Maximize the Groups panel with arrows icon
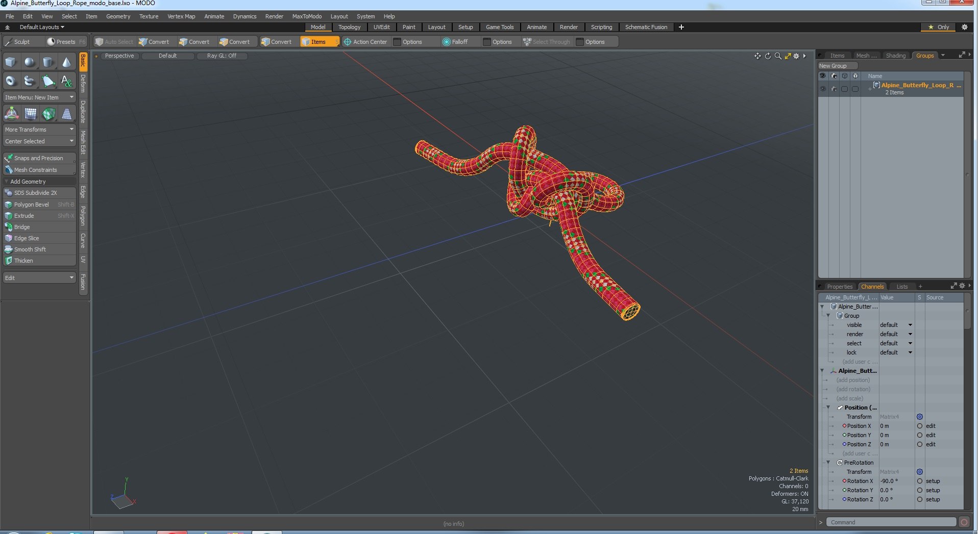 [962, 55]
